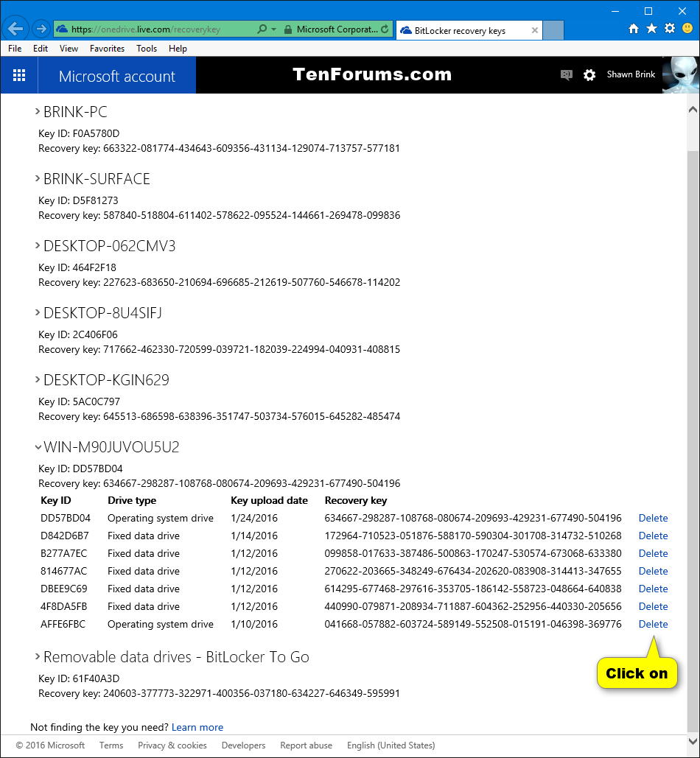Image resolution: width=700 pixels, height=758 pixels.
Task: Open the Terms footer link
Action: point(111,745)
